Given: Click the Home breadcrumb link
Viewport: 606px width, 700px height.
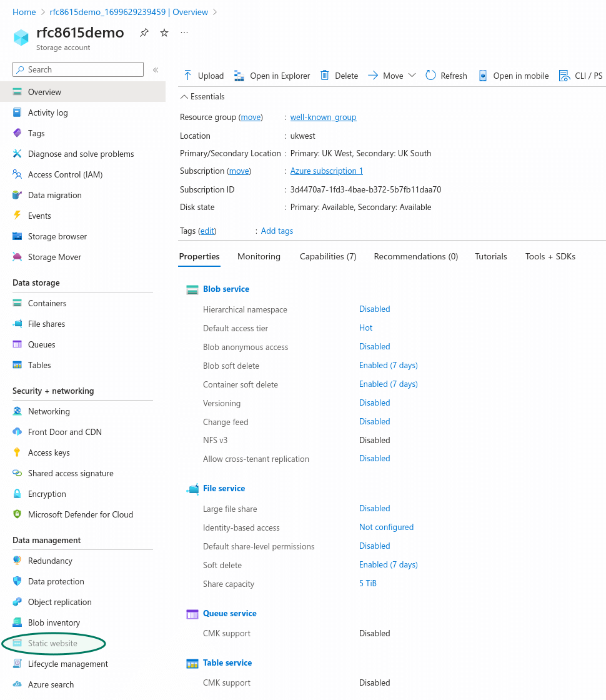Looking at the screenshot, I should pyautogui.click(x=24, y=12).
